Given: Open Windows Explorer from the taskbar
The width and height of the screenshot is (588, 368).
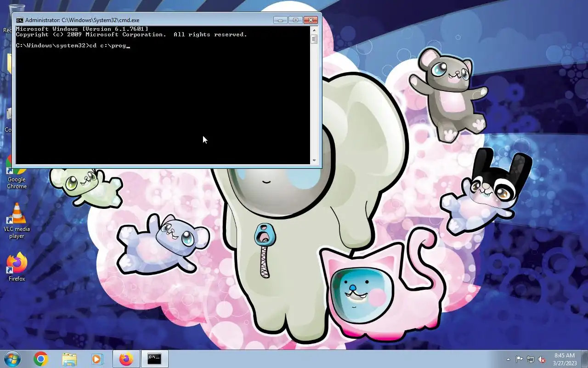Looking at the screenshot, I should 69,359.
